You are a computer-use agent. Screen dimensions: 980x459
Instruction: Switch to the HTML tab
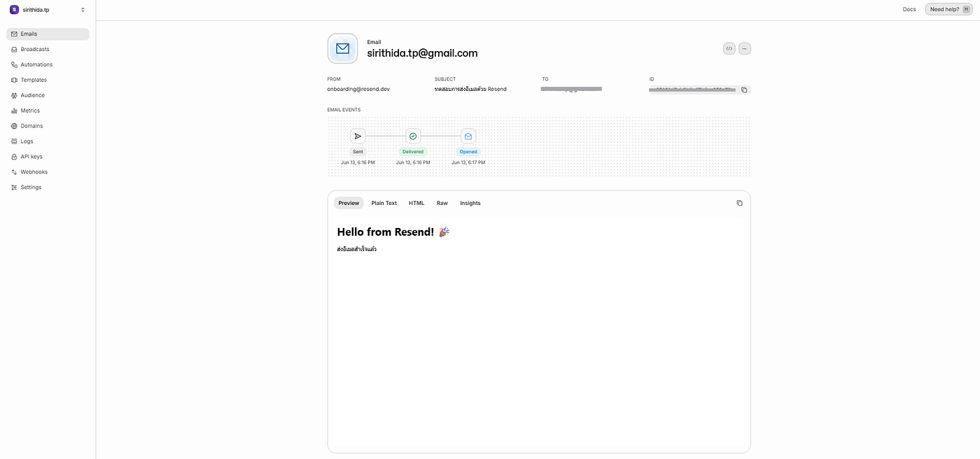click(x=416, y=203)
